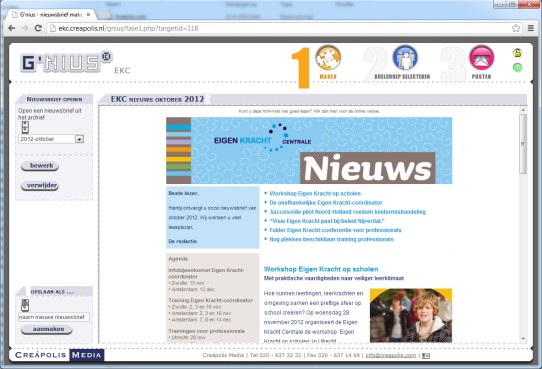Screen dimensions: 542x369
Task: Open the Chrome menu button
Action: click(x=531, y=28)
